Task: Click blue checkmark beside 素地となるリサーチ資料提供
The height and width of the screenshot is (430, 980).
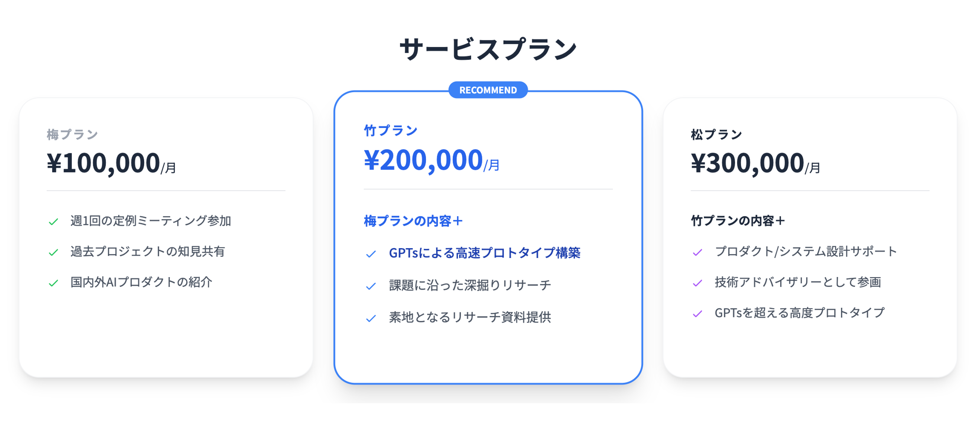Action: click(371, 318)
